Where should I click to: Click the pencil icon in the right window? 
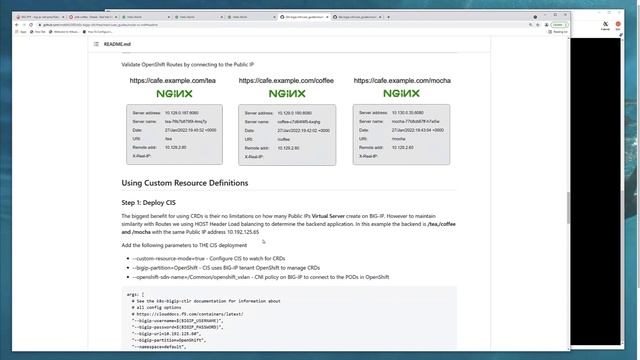621,35
